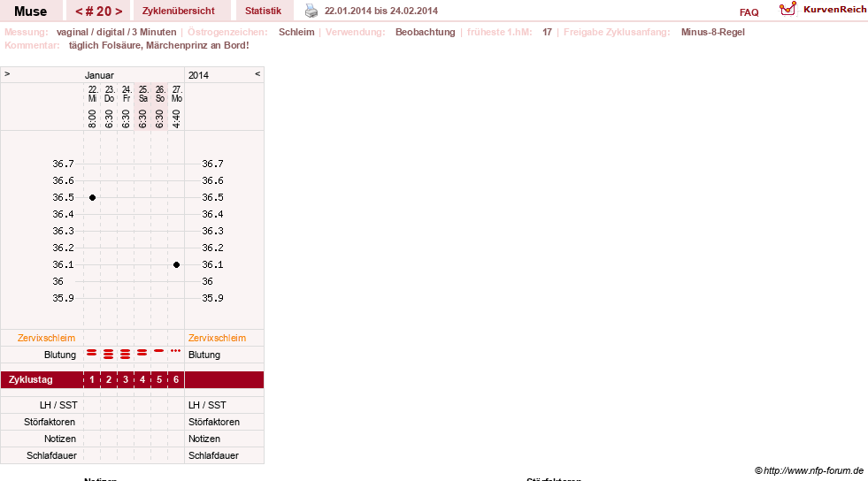Select cycle day 1 in Zyklustag row
Screen dimensions: 868x481
click(x=92, y=380)
